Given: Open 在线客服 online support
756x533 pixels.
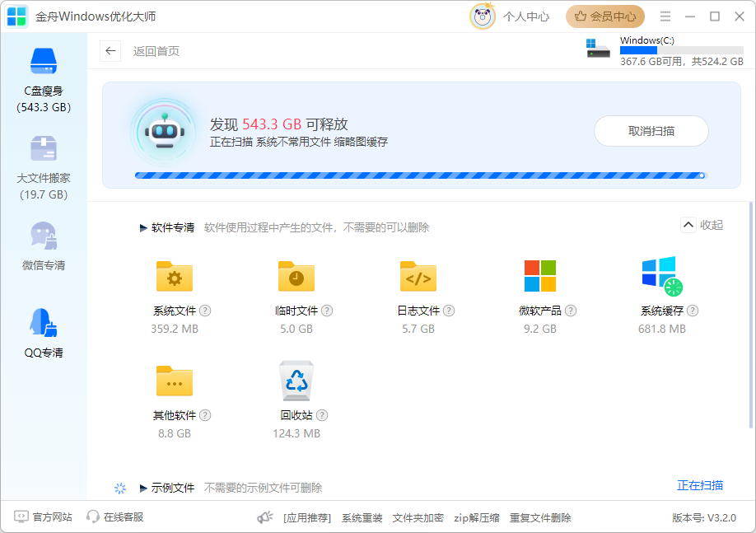Looking at the screenshot, I should point(114,517).
